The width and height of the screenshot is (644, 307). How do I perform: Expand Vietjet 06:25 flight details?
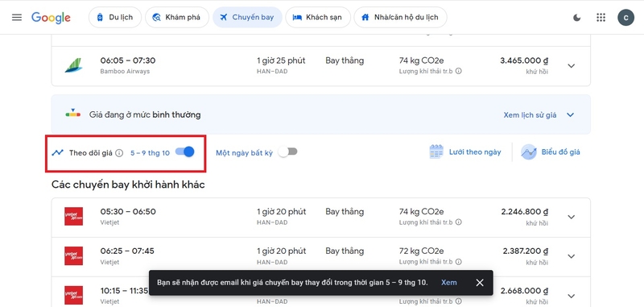point(572,256)
